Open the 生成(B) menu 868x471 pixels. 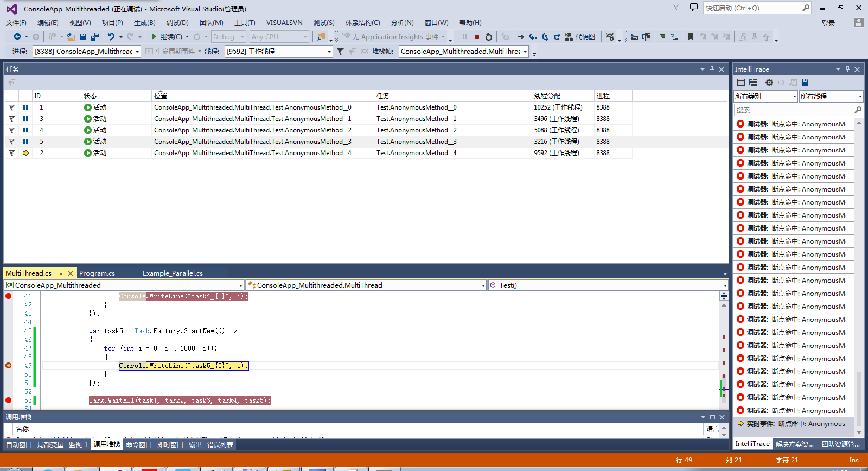(145, 23)
